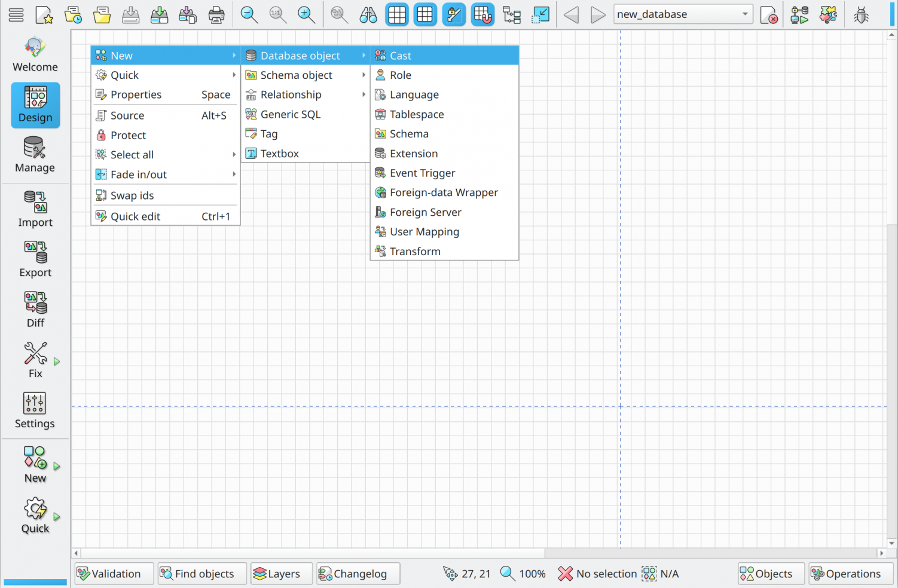
Task: Open the plugins puzzle icon
Action: tap(829, 14)
